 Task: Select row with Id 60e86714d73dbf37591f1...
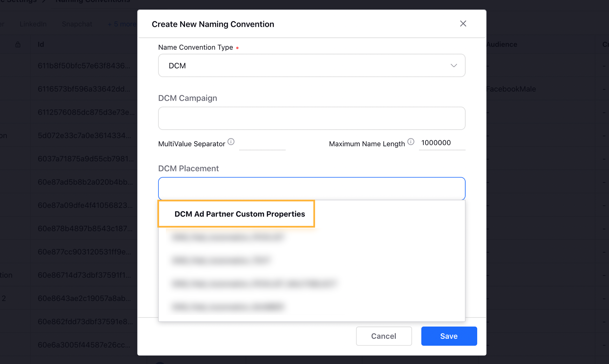tap(84, 275)
